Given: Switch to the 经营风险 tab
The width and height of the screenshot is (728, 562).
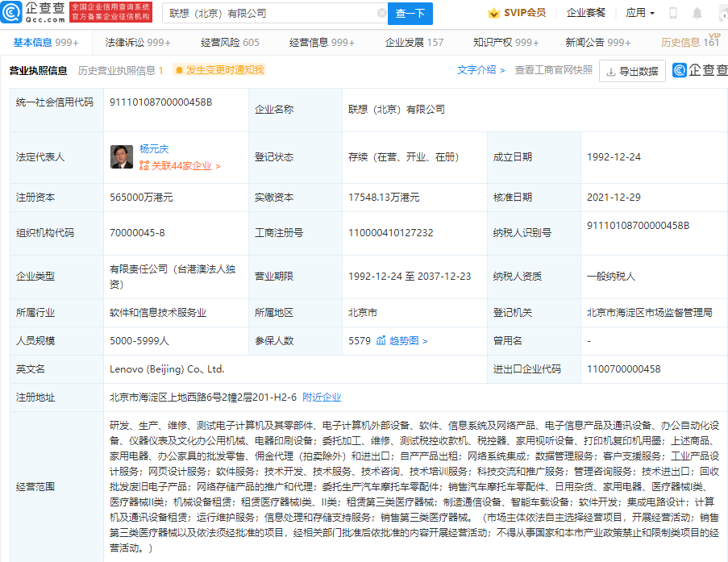Looking at the screenshot, I should click(230, 43).
